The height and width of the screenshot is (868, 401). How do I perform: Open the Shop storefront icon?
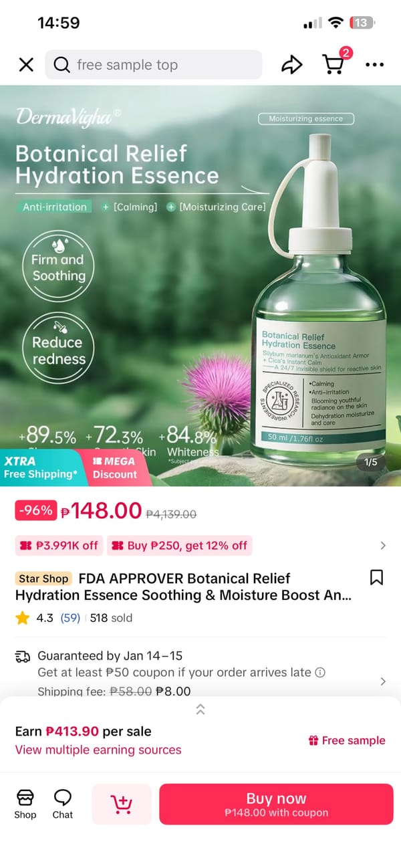pos(25,803)
